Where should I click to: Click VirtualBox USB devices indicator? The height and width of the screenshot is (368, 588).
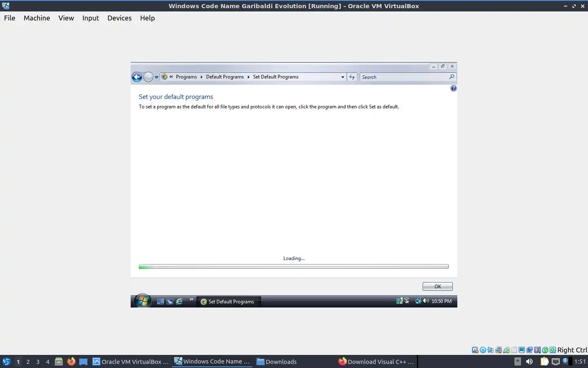[506, 350]
